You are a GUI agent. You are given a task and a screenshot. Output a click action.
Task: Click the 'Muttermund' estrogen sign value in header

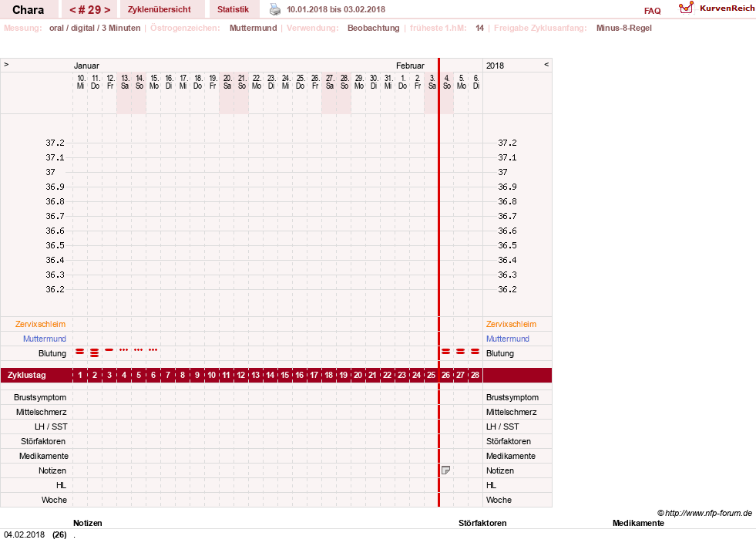(253, 28)
